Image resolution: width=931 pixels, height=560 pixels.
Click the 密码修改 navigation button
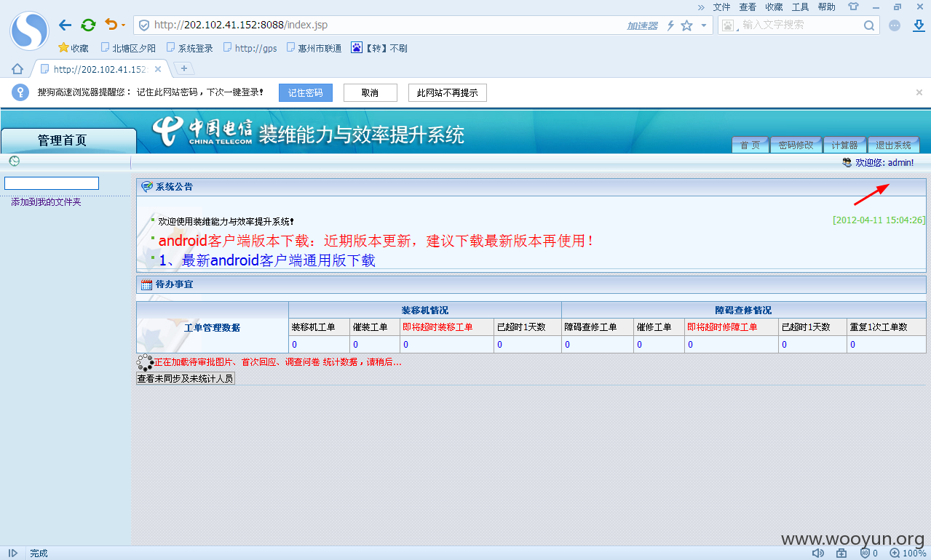click(x=796, y=145)
